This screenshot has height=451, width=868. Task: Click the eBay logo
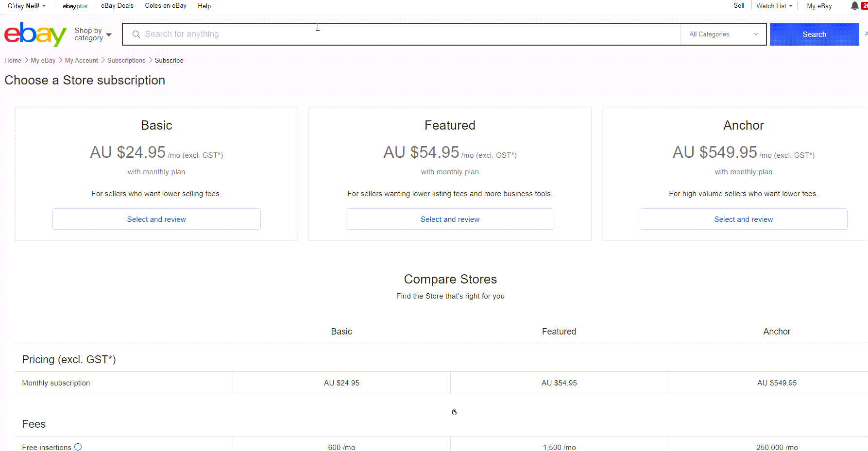pos(35,34)
